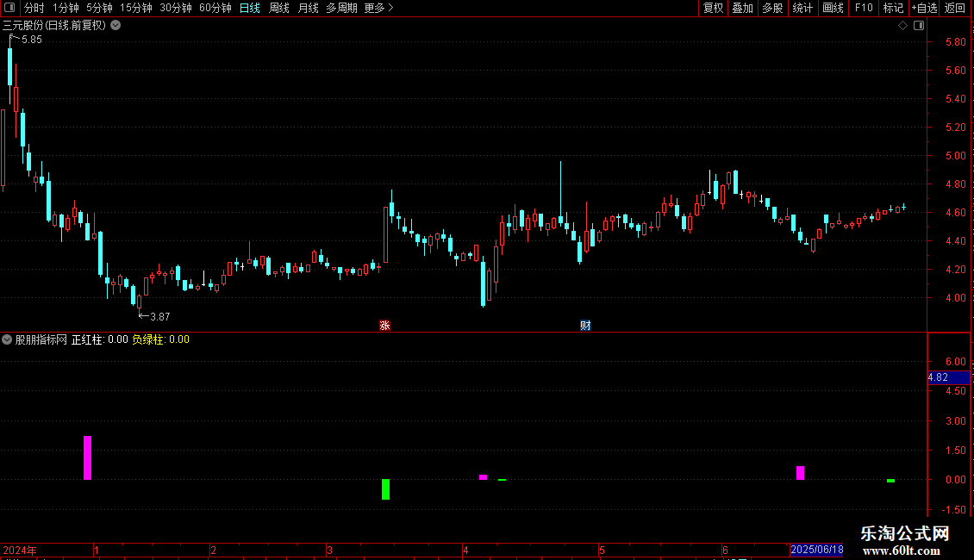Click month 3 on the time axis
Viewport: 974px width, 560px height.
(x=330, y=550)
